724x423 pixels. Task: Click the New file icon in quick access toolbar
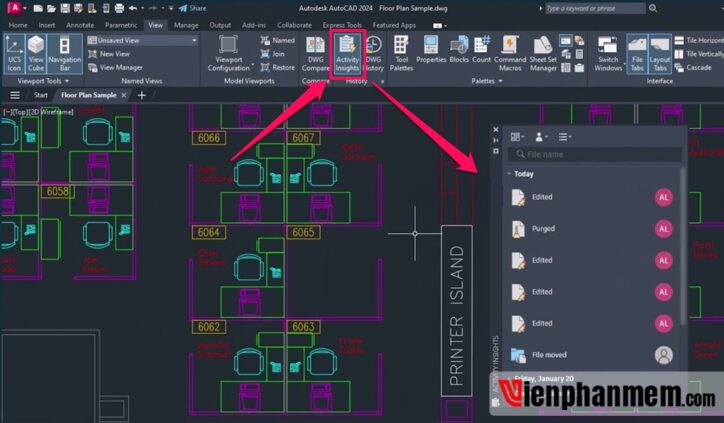pyautogui.click(x=38, y=8)
